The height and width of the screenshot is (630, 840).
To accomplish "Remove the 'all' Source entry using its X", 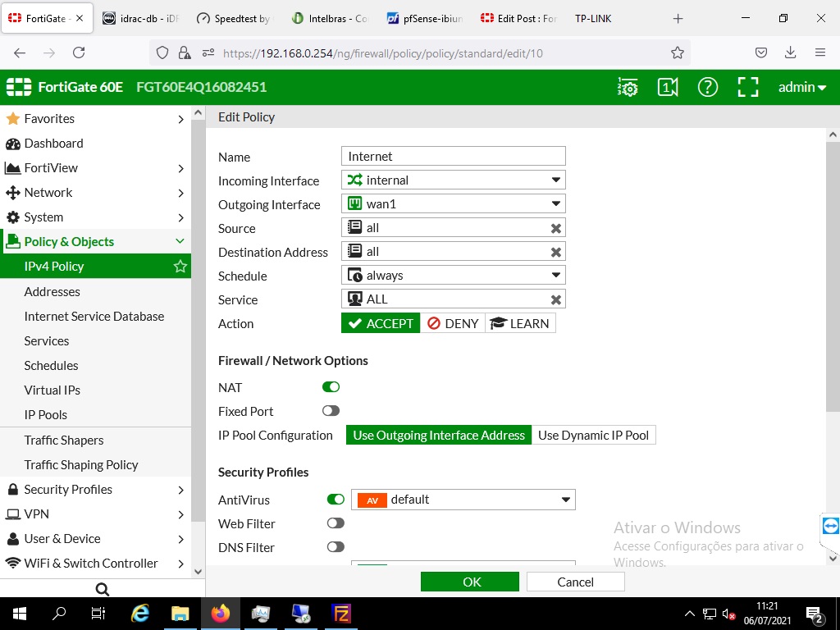I will tap(555, 227).
